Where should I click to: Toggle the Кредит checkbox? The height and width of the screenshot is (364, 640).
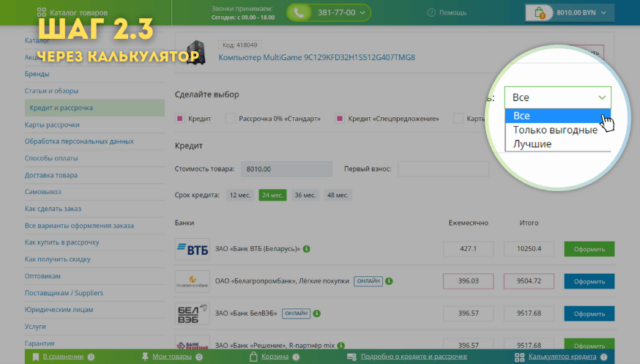tap(179, 119)
